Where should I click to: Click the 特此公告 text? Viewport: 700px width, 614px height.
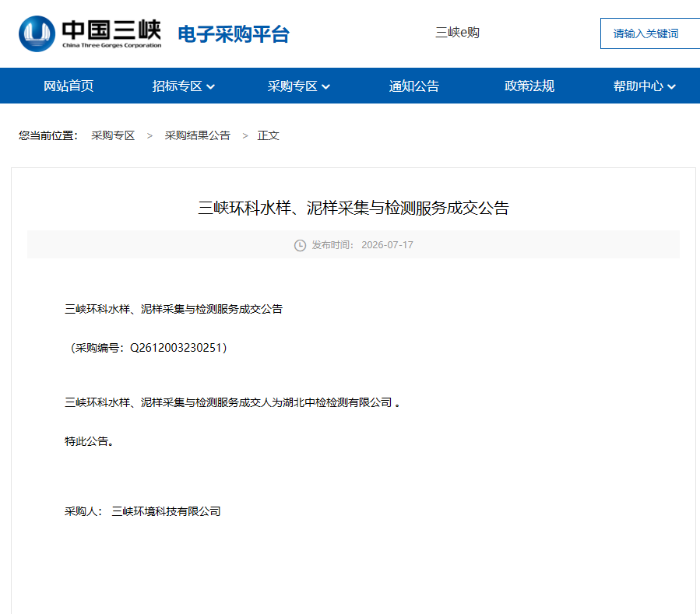point(90,441)
